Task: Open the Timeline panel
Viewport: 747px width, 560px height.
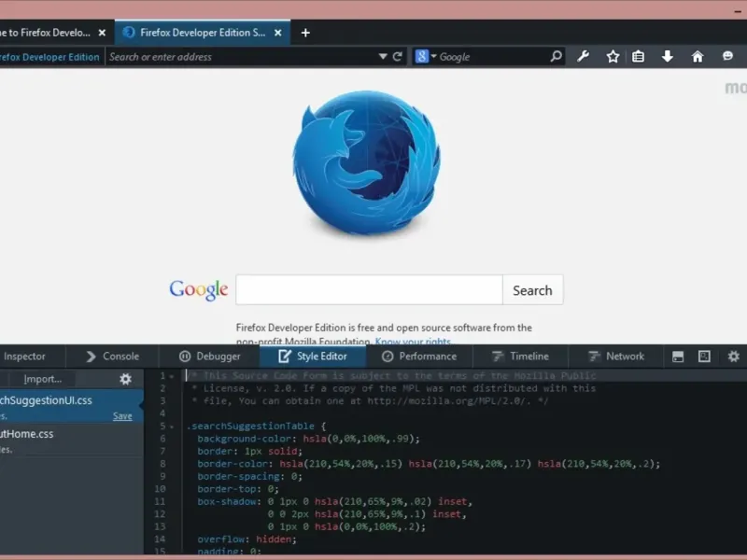Action: click(x=520, y=357)
